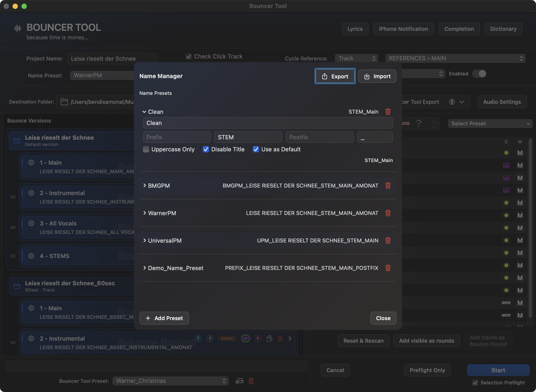Remove the UniversalPM preset with trash icon
The height and width of the screenshot is (392, 536).
pyautogui.click(x=388, y=240)
